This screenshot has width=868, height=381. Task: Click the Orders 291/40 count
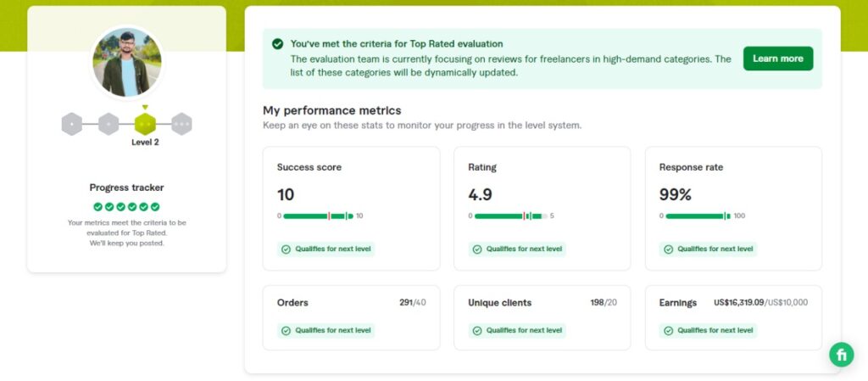click(413, 302)
